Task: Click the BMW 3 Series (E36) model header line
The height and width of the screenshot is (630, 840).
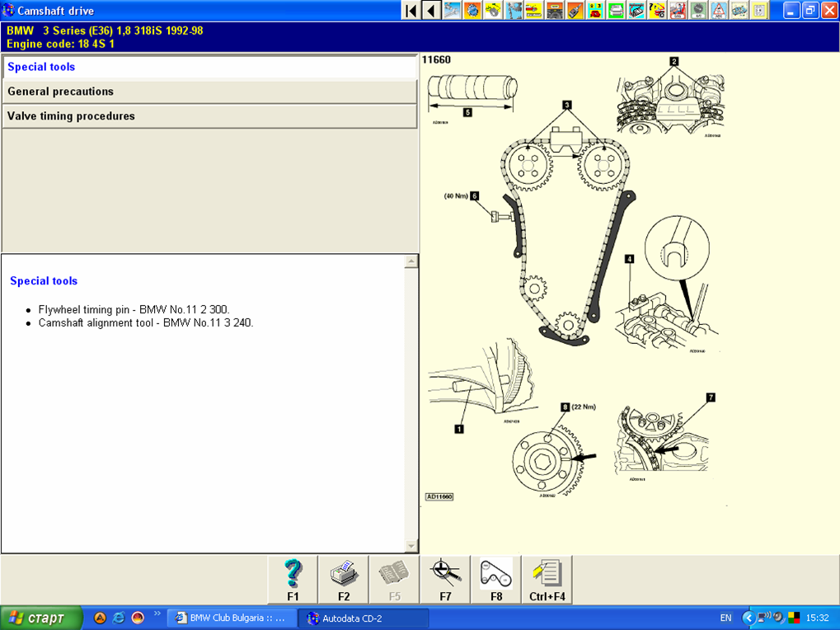Action: 105,31
